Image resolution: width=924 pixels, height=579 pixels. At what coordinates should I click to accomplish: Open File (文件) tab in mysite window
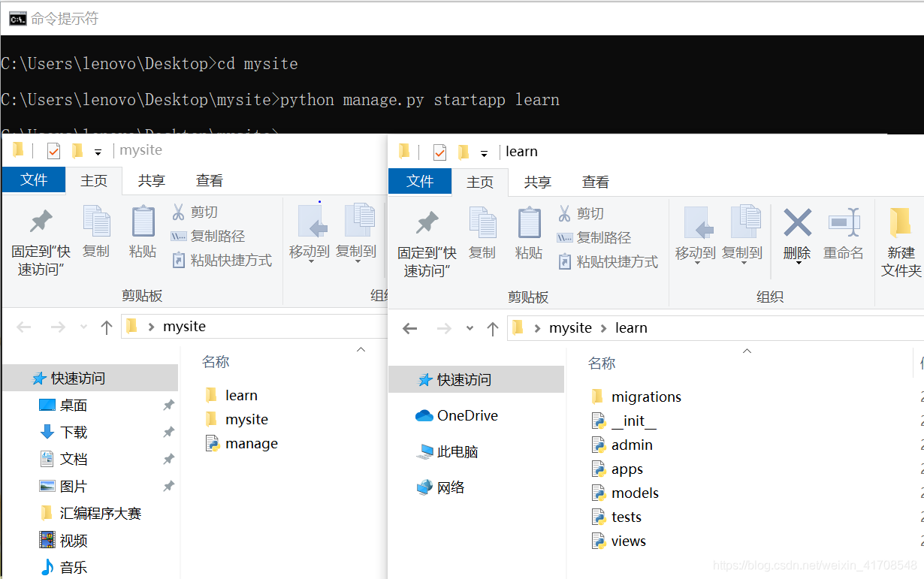pos(34,180)
